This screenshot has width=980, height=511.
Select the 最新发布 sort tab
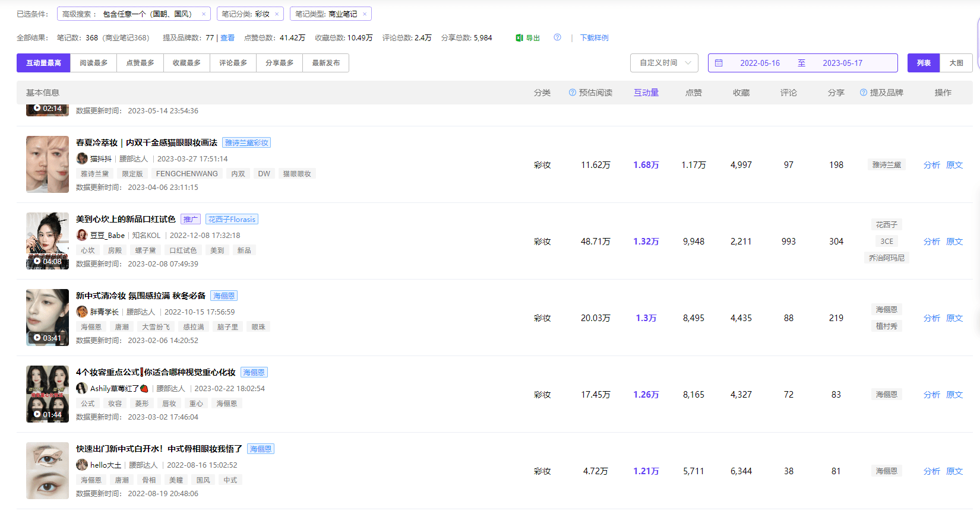click(x=326, y=63)
